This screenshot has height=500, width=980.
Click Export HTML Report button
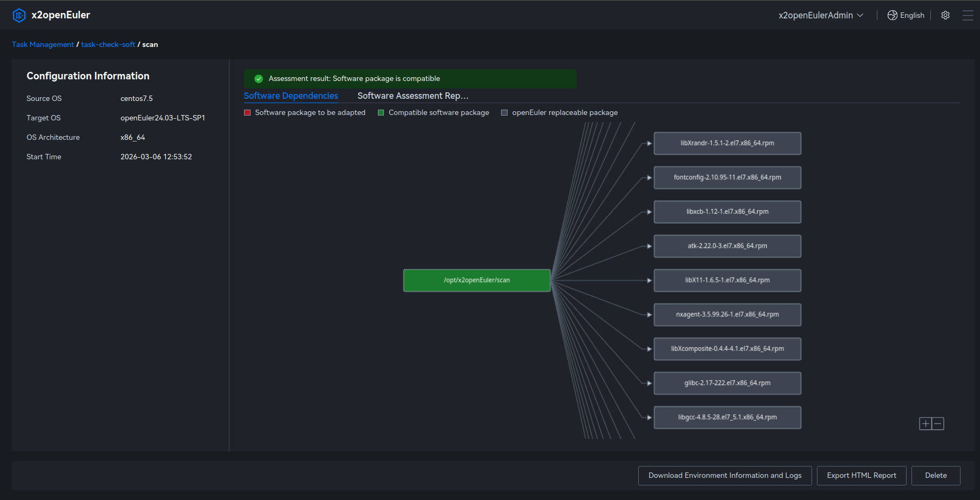(861, 476)
